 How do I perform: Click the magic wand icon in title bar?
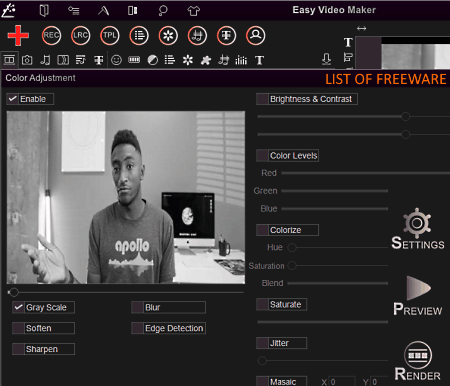tap(8, 10)
